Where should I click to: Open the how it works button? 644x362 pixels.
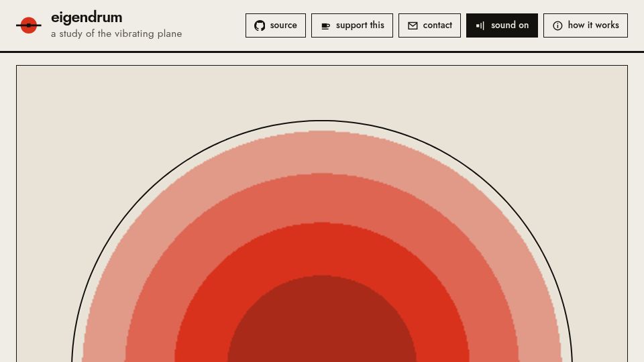click(x=585, y=25)
